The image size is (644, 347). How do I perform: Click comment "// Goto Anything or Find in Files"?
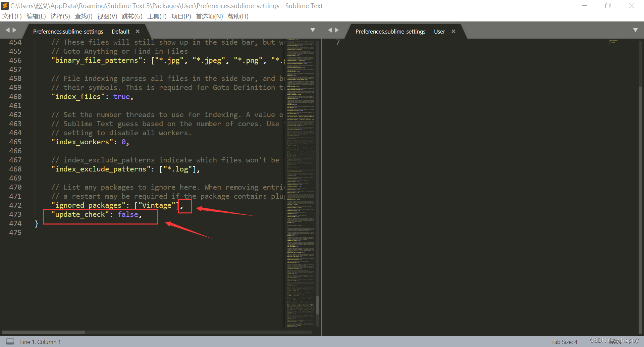tap(119, 51)
